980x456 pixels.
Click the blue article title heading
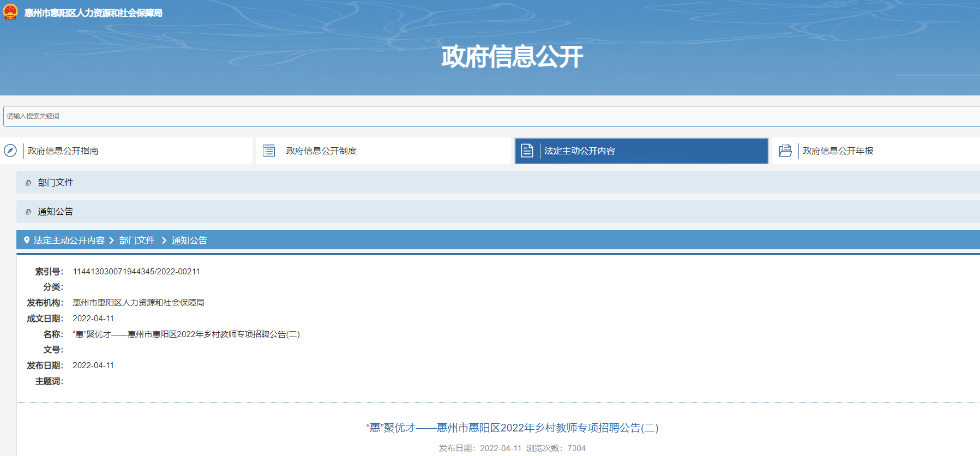click(512, 428)
